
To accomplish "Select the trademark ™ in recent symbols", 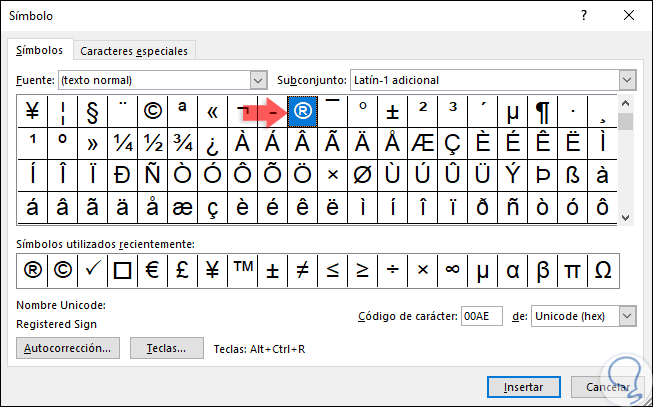I will pos(242,269).
